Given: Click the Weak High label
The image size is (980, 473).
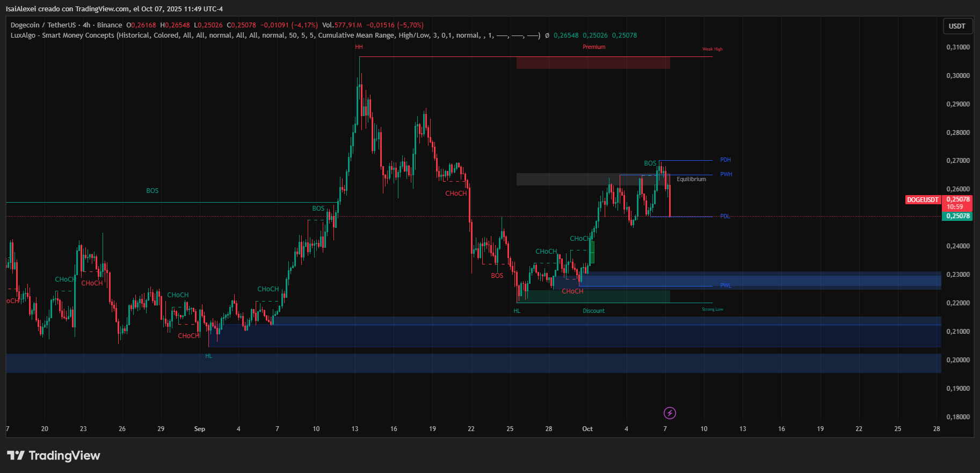Looking at the screenshot, I should [713, 49].
